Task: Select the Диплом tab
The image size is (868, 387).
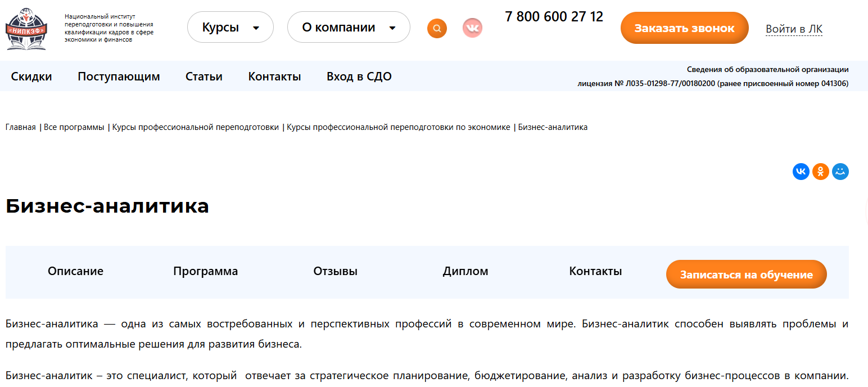Action: click(x=465, y=271)
